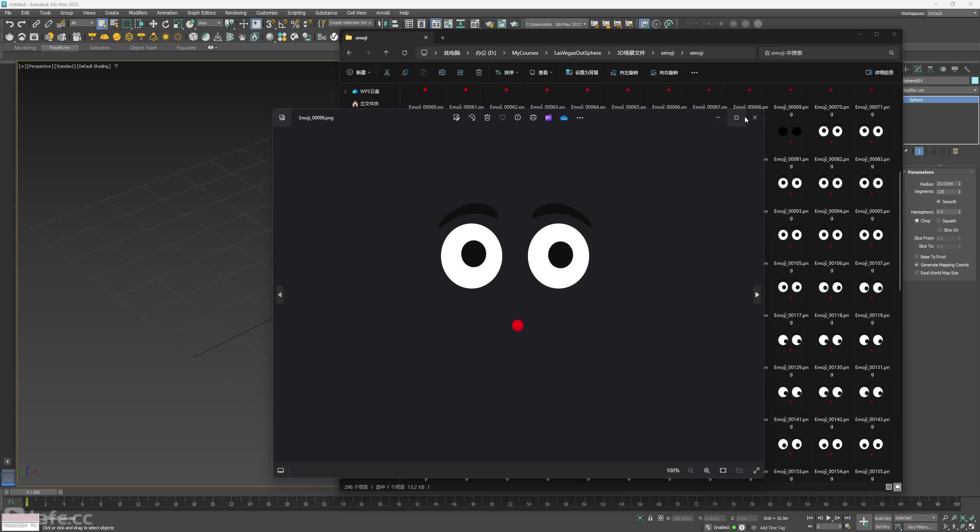
Task: Select the Select and Move tool
Action: point(154,24)
